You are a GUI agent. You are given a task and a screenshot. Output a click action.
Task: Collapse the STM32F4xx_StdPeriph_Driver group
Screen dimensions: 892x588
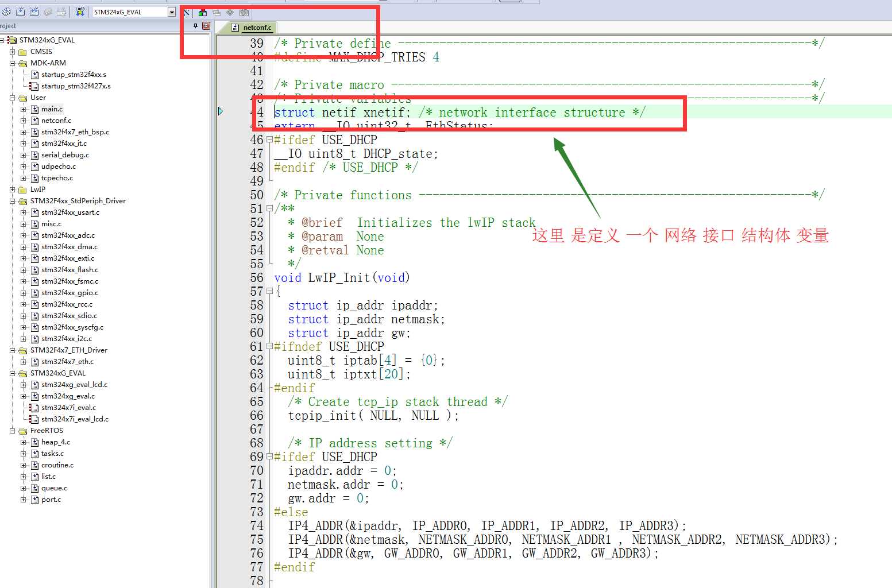(x=12, y=201)
